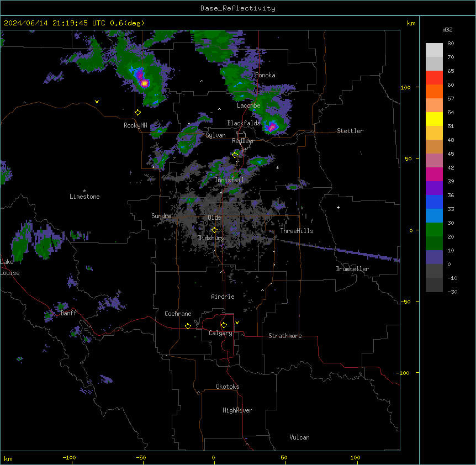
Task: Click the RockyMH label
Action: coord(135,125)
